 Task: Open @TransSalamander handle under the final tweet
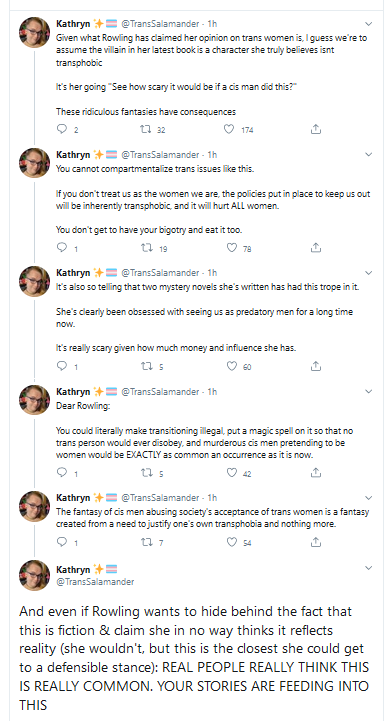point(95,582)
